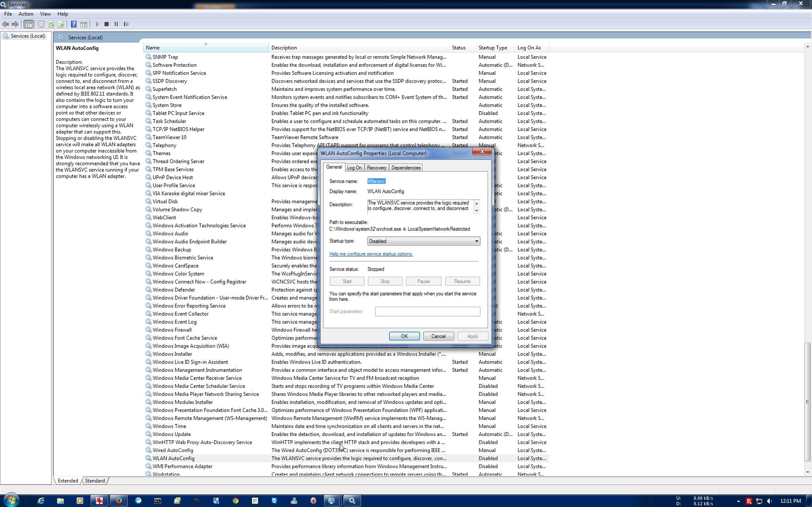Open the Startup type dropdown

tap(424, 241)
